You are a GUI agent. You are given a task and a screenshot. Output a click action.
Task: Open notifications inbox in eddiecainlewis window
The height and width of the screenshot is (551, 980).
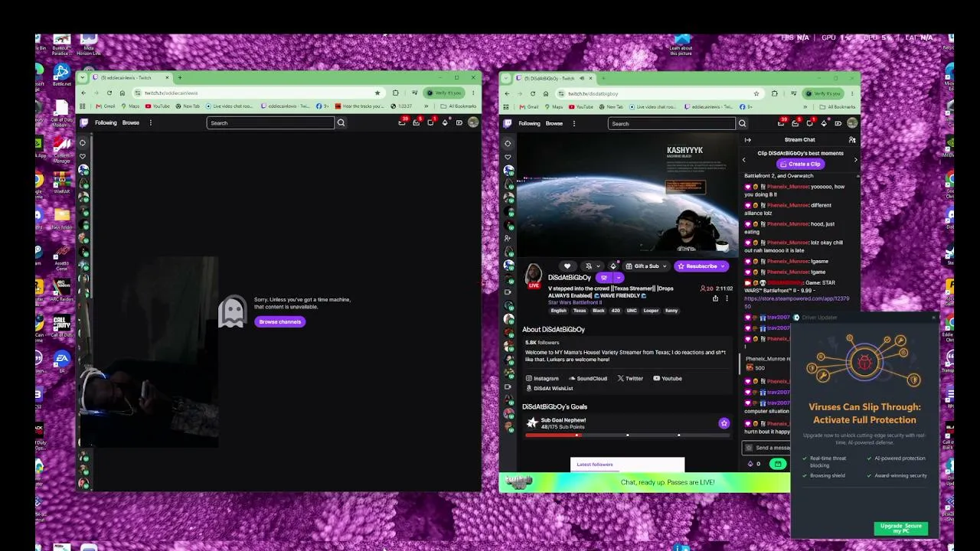click(416, 122)
